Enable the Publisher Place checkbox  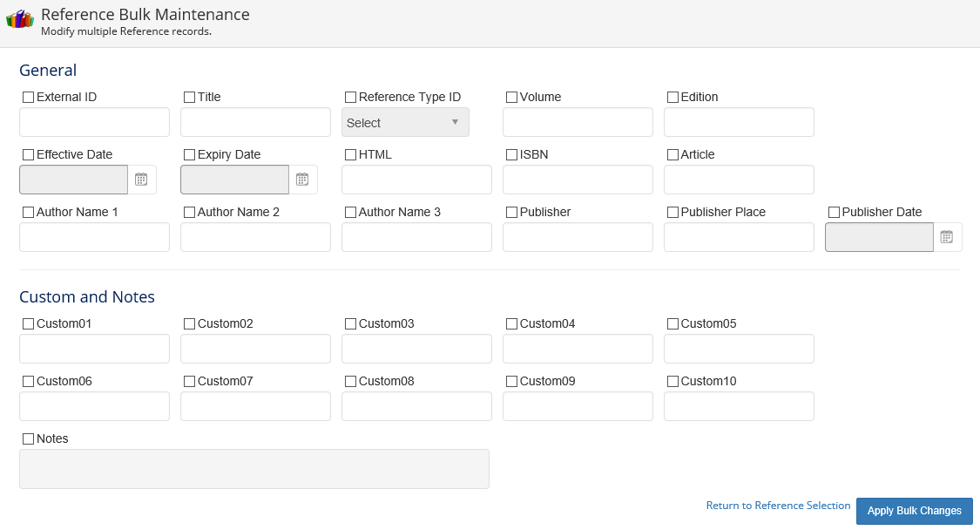click(x=672, y=213)
